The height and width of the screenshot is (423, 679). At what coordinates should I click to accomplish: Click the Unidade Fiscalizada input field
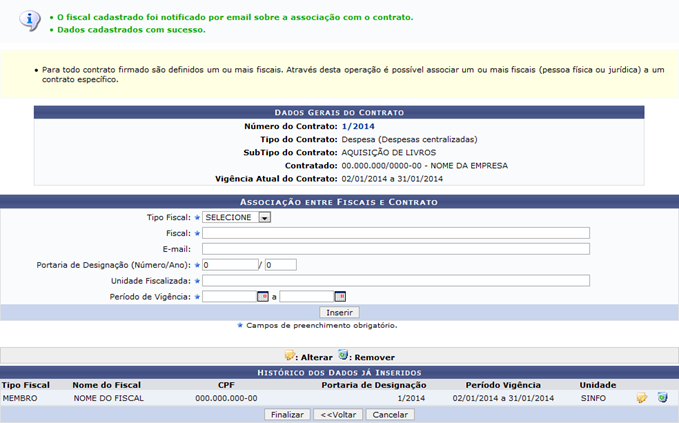tap(396, 281)
